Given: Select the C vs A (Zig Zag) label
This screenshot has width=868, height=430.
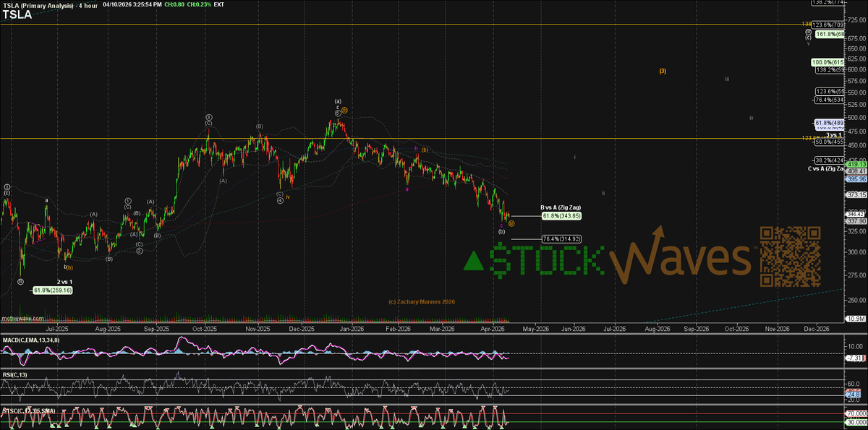Looking at the screenshot, I should coord(826,168).
